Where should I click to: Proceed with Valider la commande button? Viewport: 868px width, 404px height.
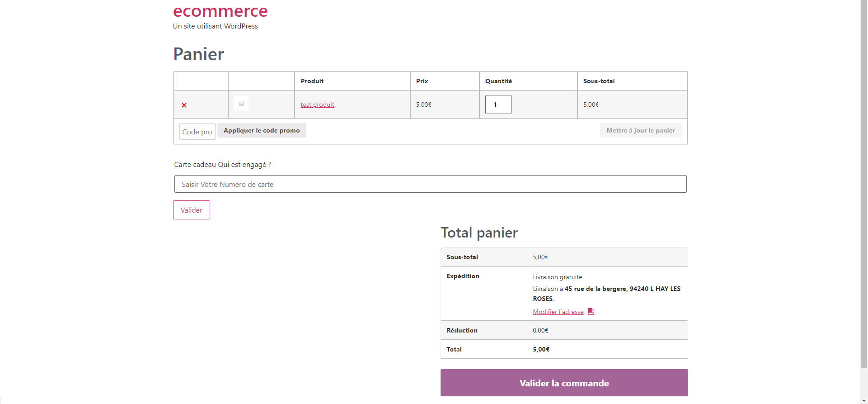pos(564,383)
